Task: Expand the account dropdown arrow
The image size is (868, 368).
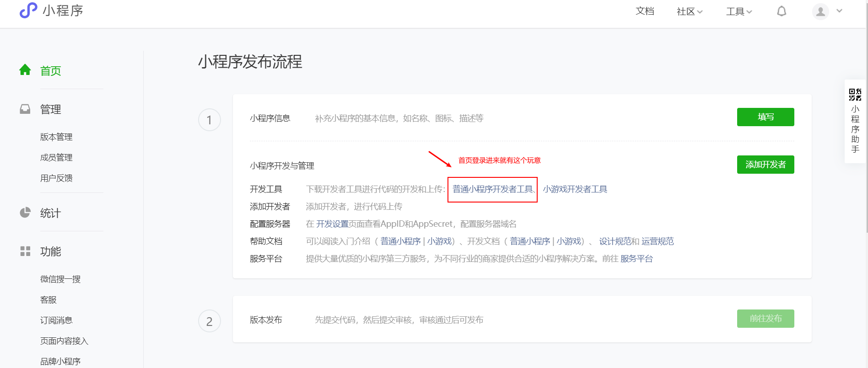Action: click(839, 11)
